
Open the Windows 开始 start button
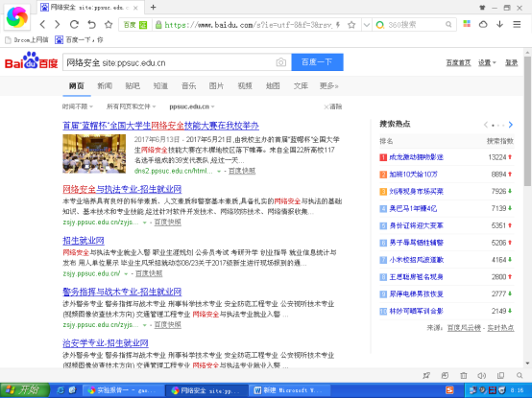coord(25,390)
